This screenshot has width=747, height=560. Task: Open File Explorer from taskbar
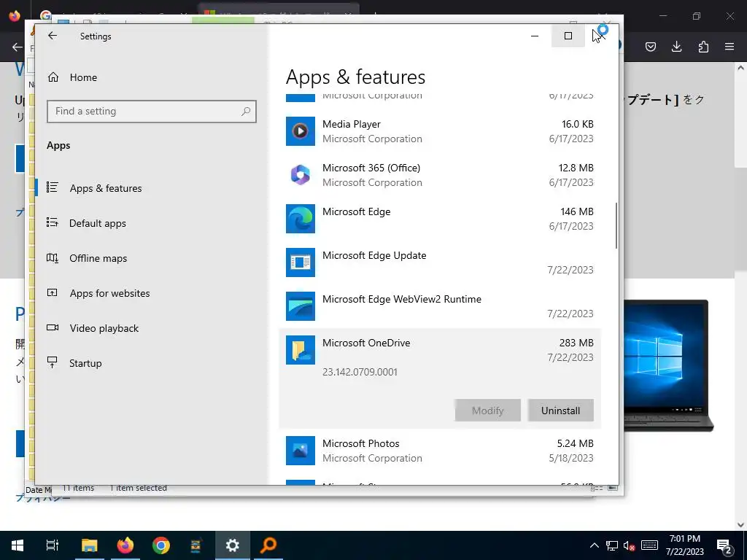point(89,545)
